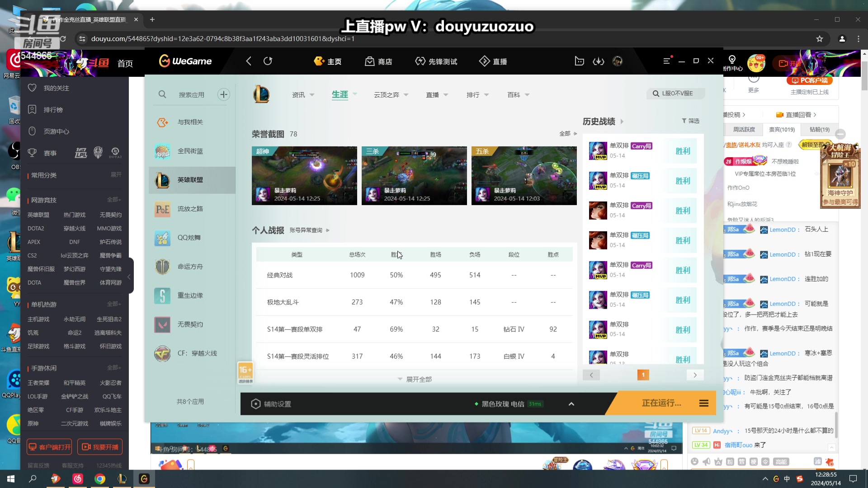Click the WeGame back arrow
Image resolution: width=868 pixels, height=488 pixels.
coord(248,61)
